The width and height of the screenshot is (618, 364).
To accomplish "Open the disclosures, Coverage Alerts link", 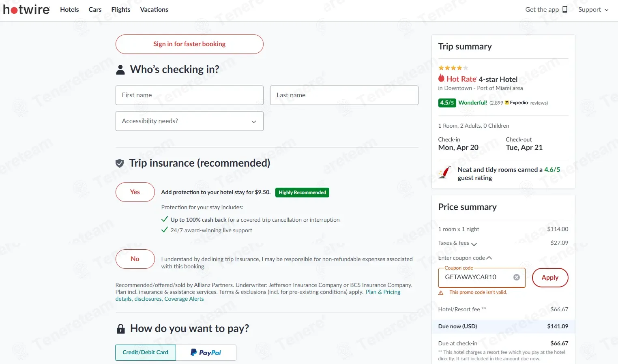I will [x=169, y=299].
